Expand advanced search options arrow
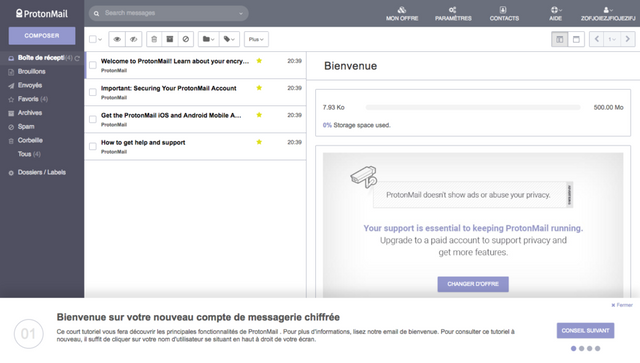Viewport: 640px width, 363px height. 241,13
